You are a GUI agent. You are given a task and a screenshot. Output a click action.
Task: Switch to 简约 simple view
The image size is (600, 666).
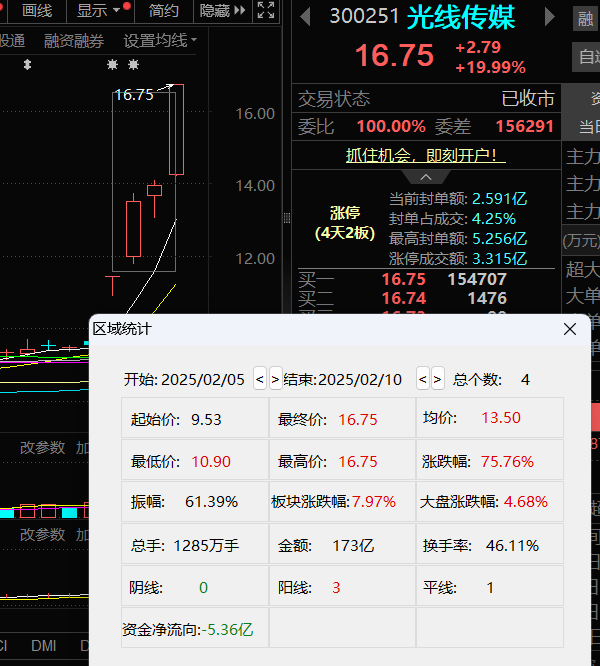163,11
